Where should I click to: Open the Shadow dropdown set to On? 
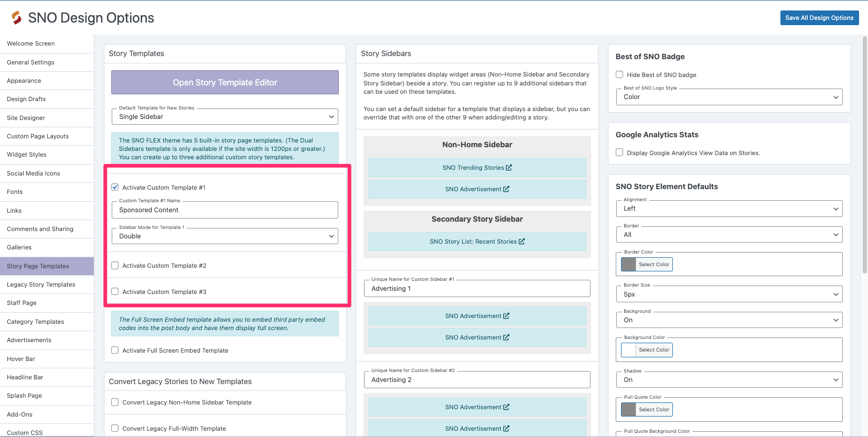(x=730, y=380)
